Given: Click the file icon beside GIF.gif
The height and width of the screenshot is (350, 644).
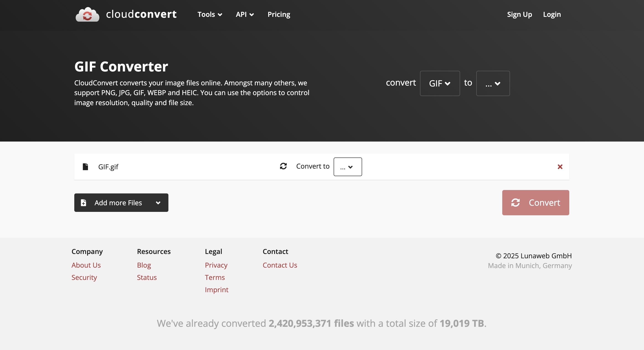Looking at the screenshot, I should (x=85, y=167).
